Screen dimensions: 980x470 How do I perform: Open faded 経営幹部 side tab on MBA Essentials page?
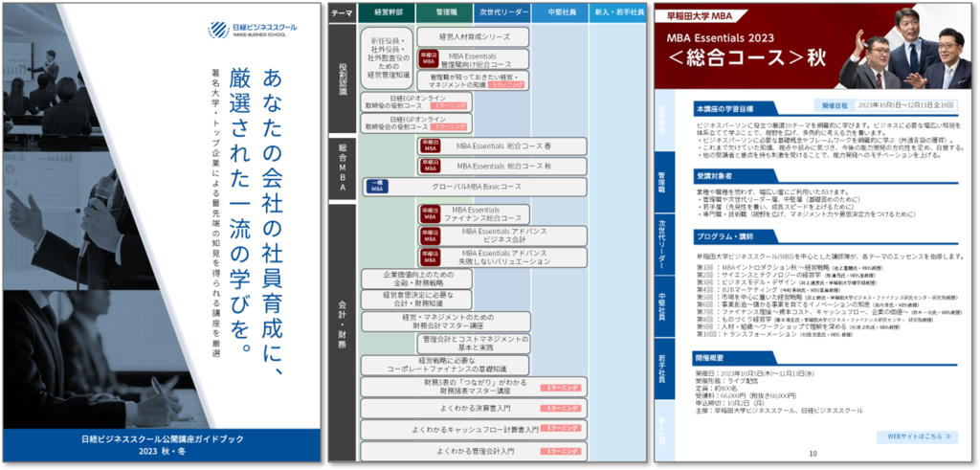664,119
